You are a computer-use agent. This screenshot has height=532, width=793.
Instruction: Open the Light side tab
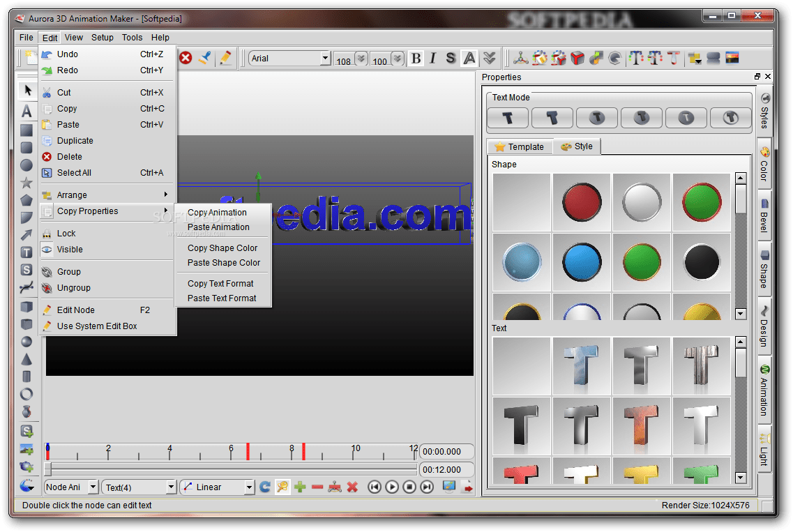[x=764, y=450]
